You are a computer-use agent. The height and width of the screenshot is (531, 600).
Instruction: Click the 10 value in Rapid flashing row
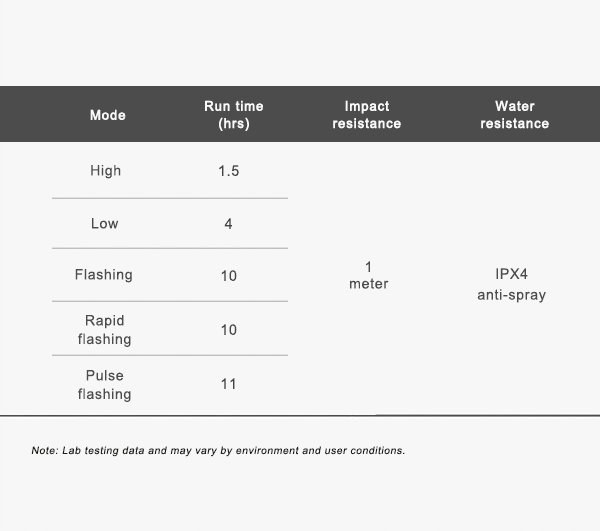[229, 330]
